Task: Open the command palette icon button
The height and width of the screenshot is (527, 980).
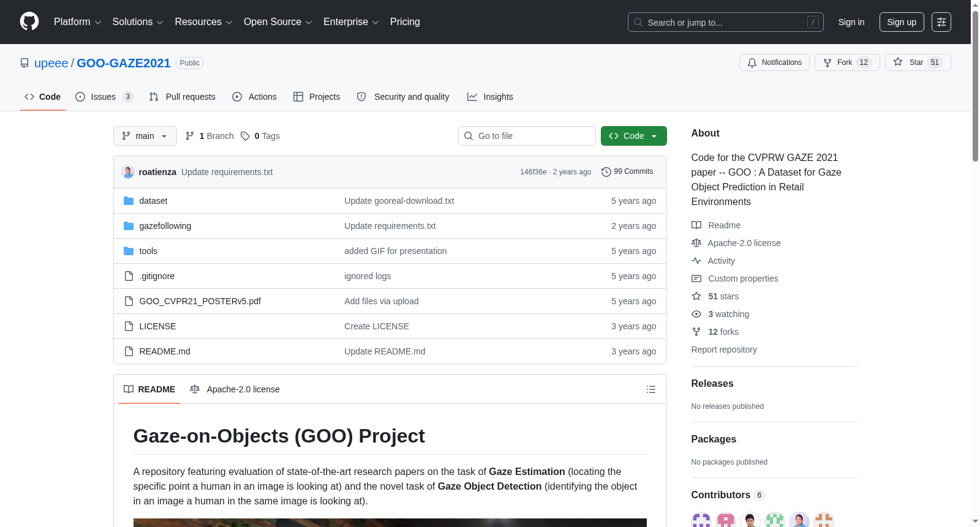Action: 941,22
